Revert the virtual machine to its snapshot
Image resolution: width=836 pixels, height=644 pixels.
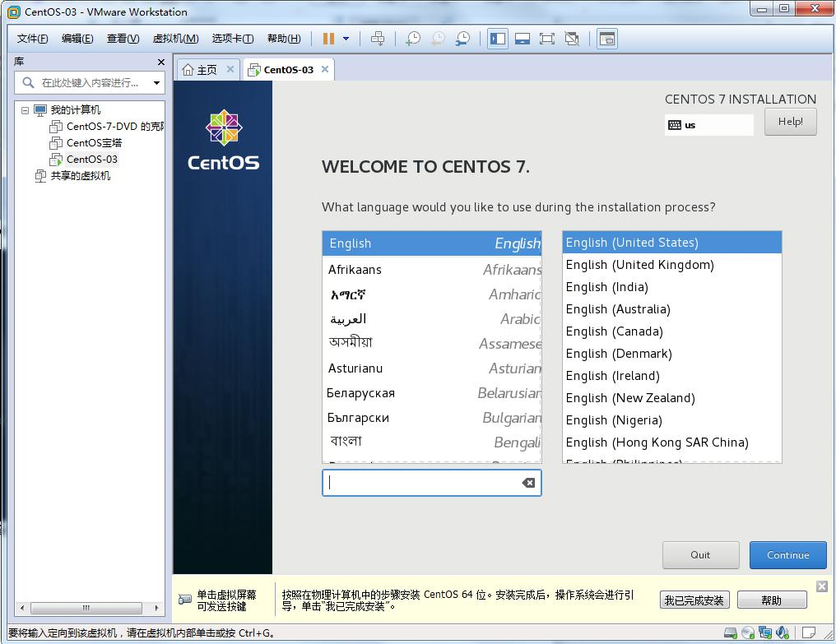[x=438, y=39]
